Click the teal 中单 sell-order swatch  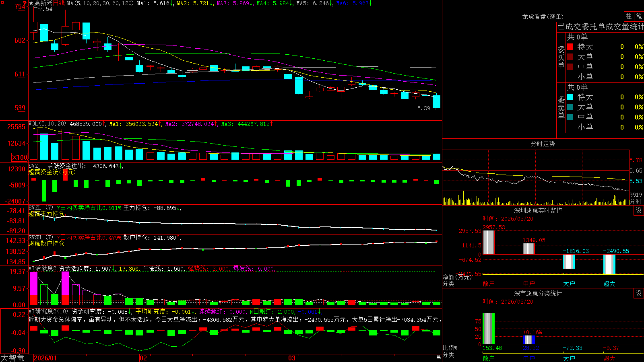coord(570,117)
